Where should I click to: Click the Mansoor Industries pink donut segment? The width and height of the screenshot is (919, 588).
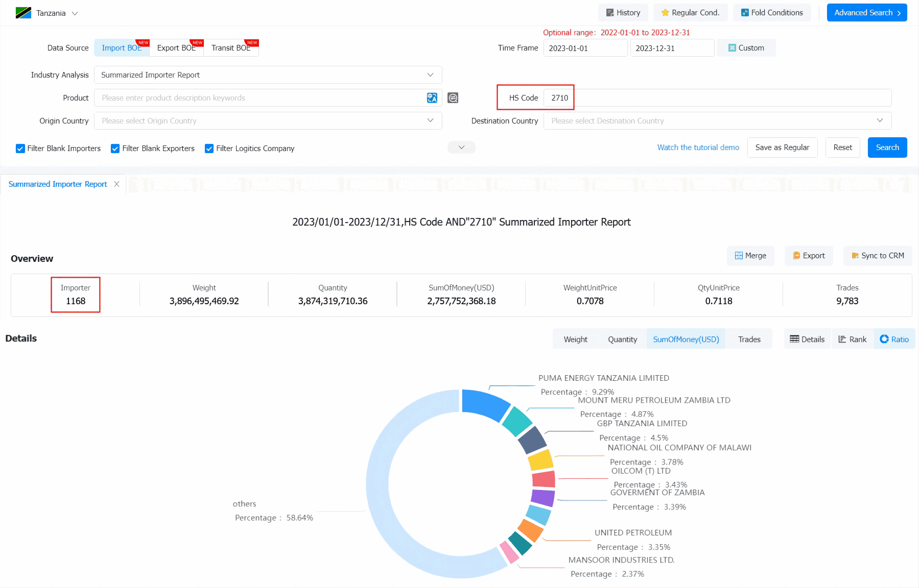pos(509,552)
